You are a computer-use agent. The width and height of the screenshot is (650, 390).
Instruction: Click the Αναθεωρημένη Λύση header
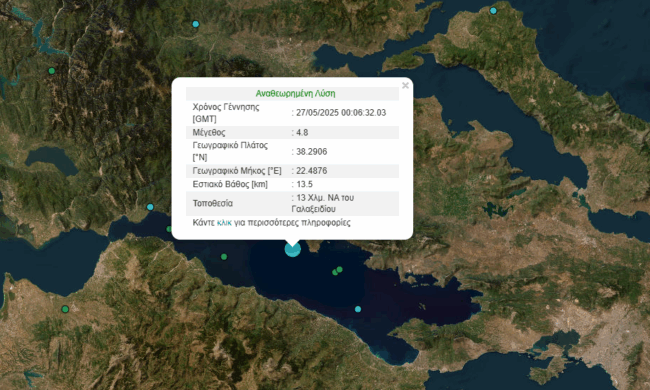tap(295, 94)
